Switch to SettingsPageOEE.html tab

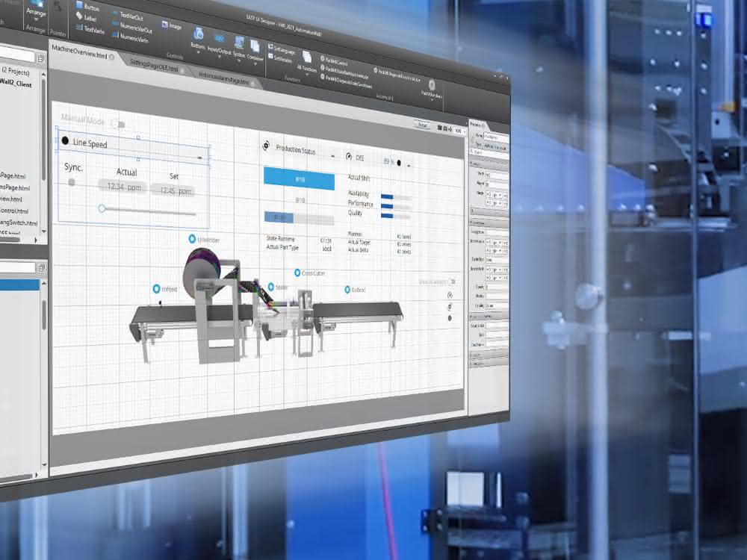tap(153, 66)
